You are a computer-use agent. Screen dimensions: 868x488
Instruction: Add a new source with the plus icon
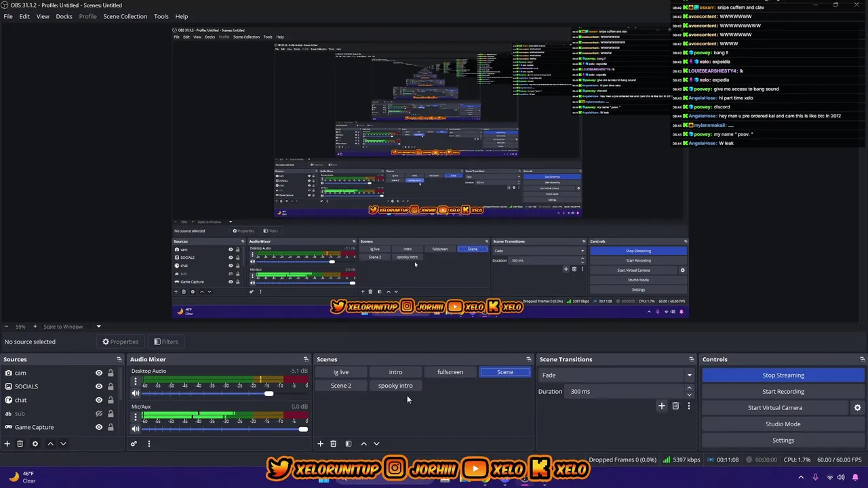(7, 444)
